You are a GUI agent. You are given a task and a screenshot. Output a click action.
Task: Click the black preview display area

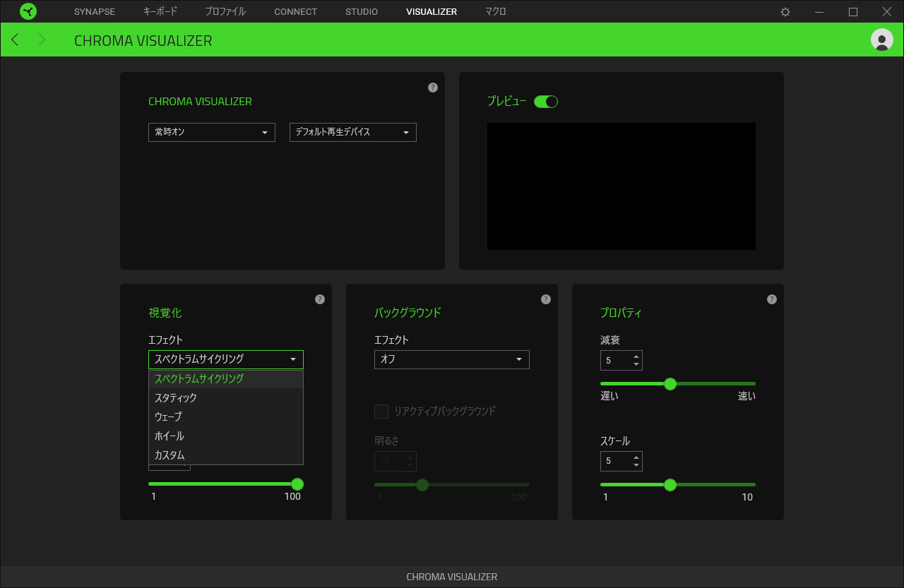pos(621,186)
